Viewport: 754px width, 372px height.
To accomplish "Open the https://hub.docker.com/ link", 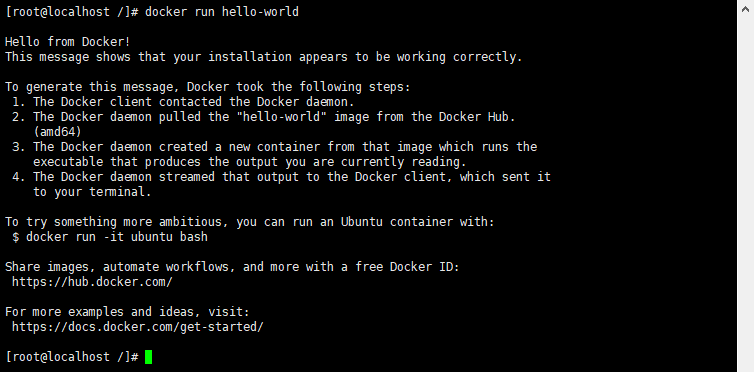I will coord(92,282).
